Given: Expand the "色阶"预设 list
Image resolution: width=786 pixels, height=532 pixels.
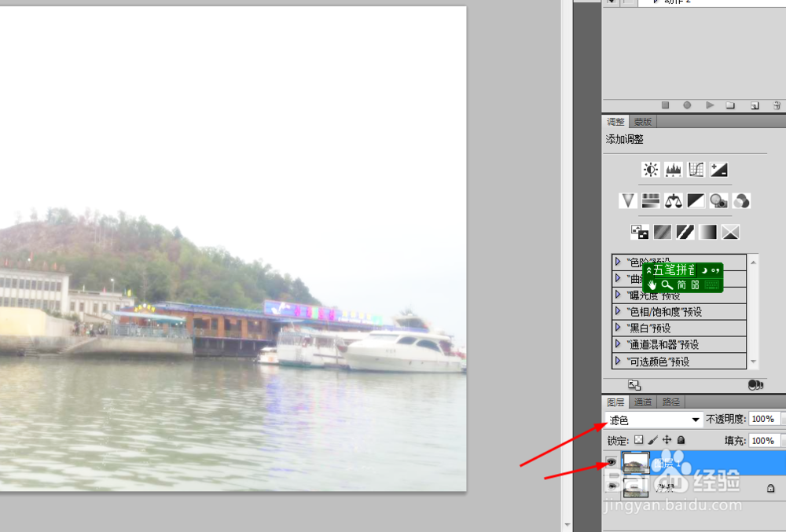Looking at the screenshot, I should click(618, 262).
